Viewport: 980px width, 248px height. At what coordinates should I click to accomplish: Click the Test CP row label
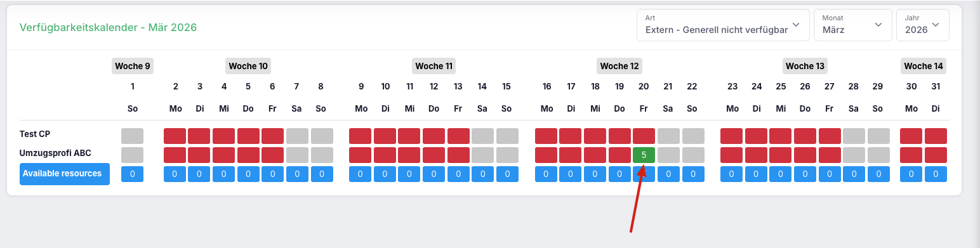point(34,134)
